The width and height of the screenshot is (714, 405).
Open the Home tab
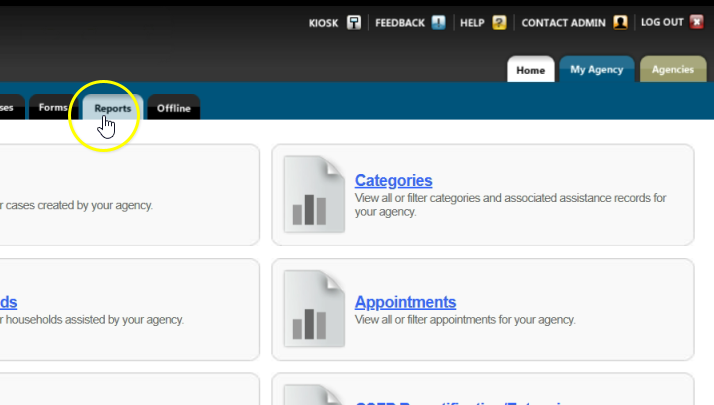[530, 70]
